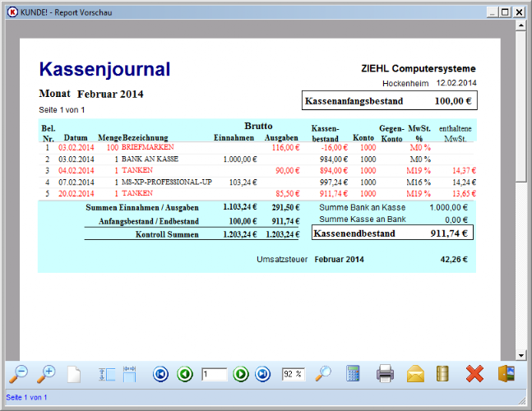The width and height of the screenshot is (532, 411).
Task: Send report by email envelope icon
Action: 415,374
